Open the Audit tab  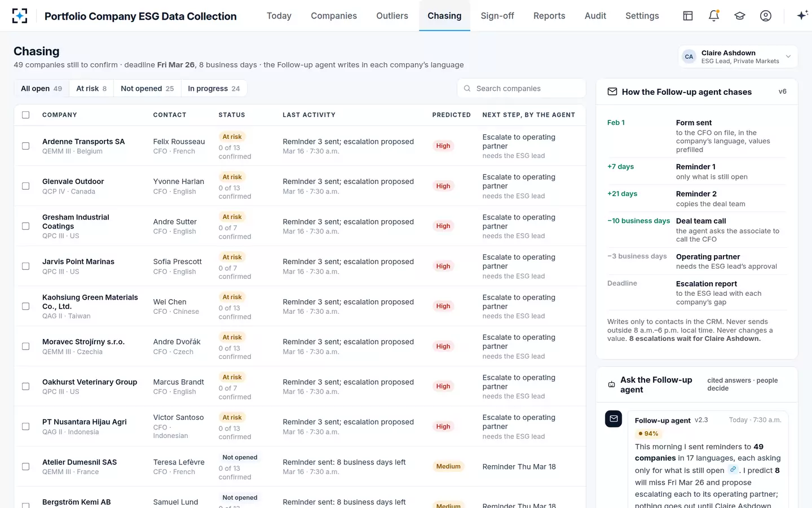tap(595, 16)
